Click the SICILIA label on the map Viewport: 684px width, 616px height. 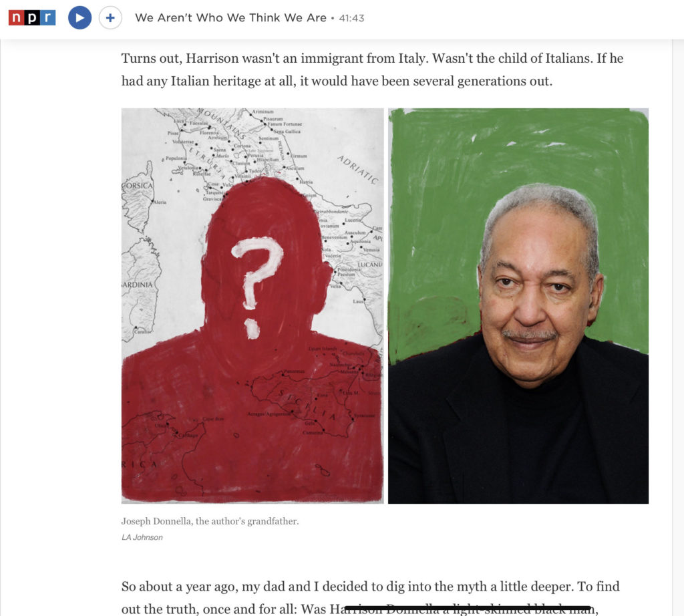[x=307, y=406]
